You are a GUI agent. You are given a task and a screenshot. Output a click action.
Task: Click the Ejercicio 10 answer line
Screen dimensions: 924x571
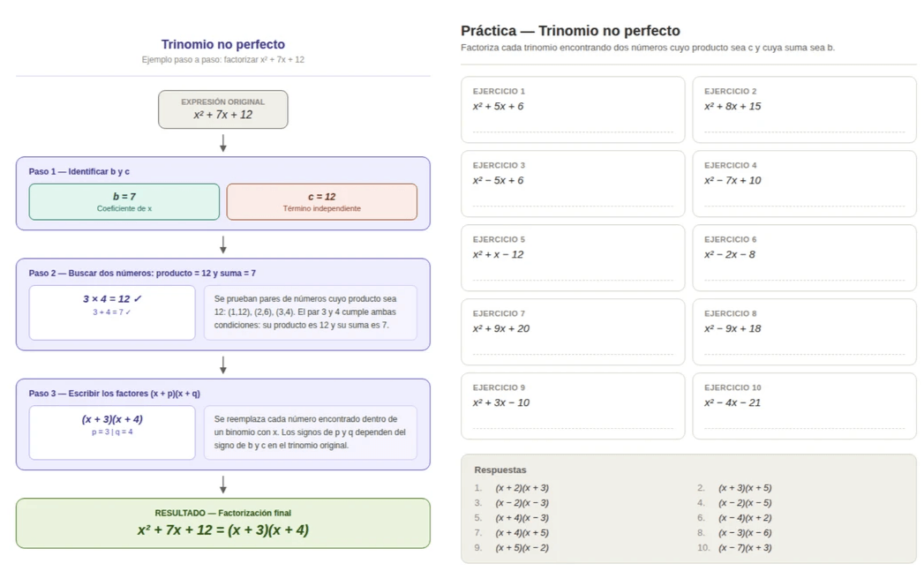click(804, 428)
